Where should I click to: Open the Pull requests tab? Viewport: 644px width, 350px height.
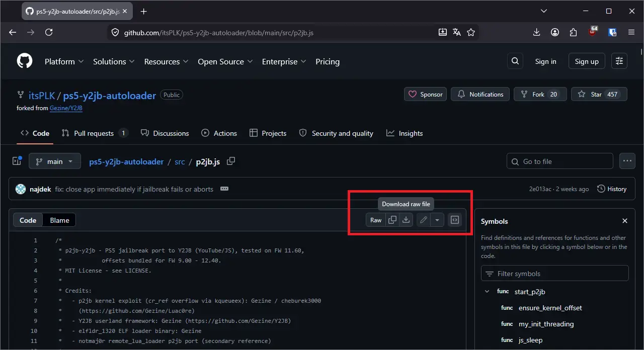[x=95, y=133]
